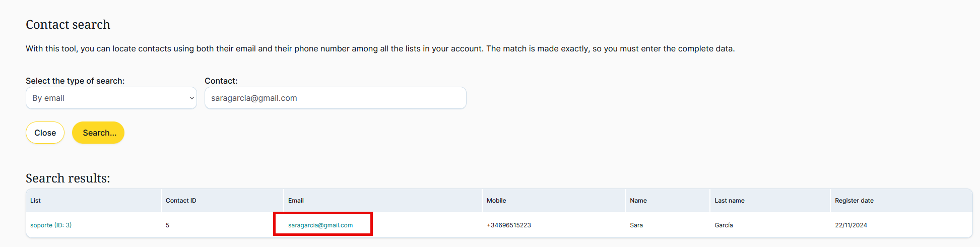
Task: Open the saragarcia@gmail.com result link
Action: (320, 225)
